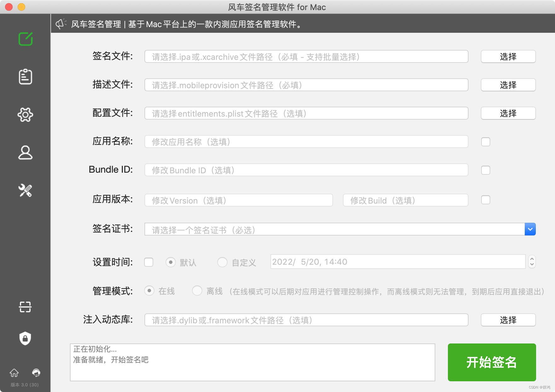Open the tools icon in sidebar
The width and height of the screenshot is (555, 392).
(26, 190)
